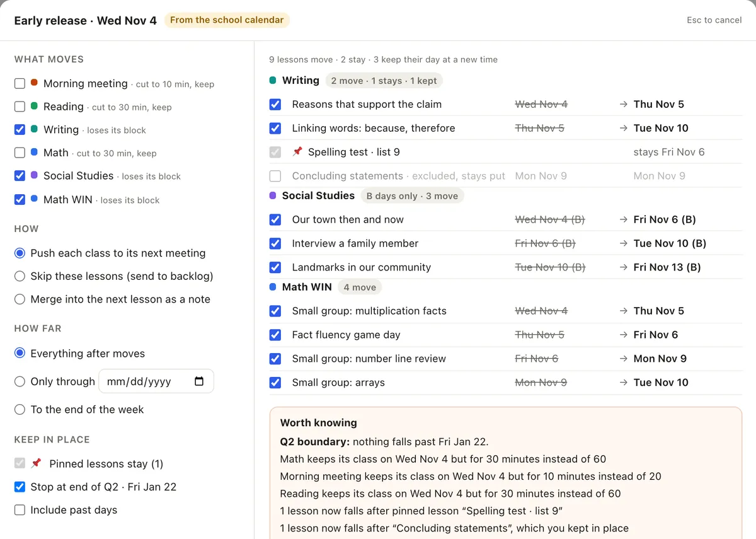Select To the end of the week

point(20,409)
